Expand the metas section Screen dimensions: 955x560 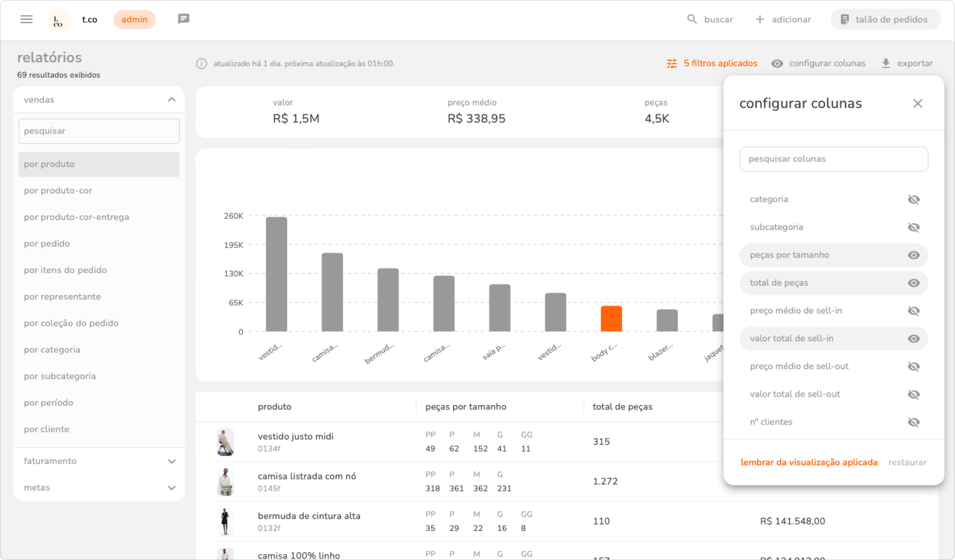(171, 488)
